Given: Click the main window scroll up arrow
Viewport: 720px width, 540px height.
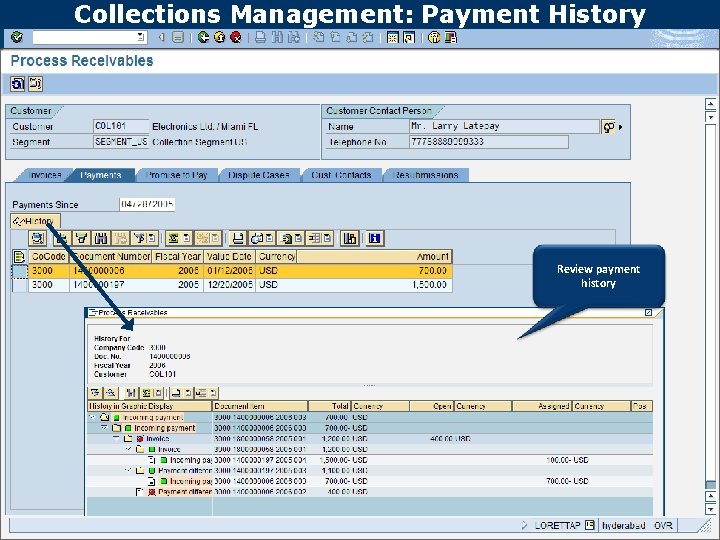Looking at the screenshot, I should 710,104.
